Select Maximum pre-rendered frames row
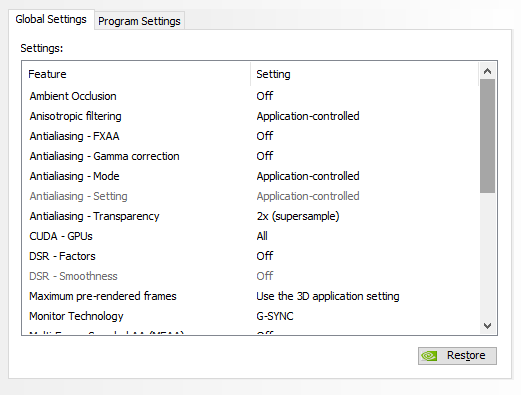The width and height of the screenshot is (521, 395). click(x=251, y=296)
